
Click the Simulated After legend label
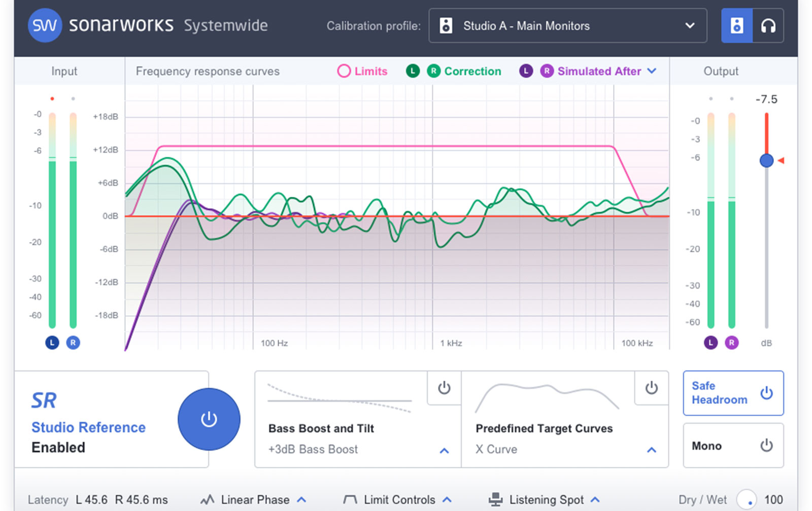(599, 71)
